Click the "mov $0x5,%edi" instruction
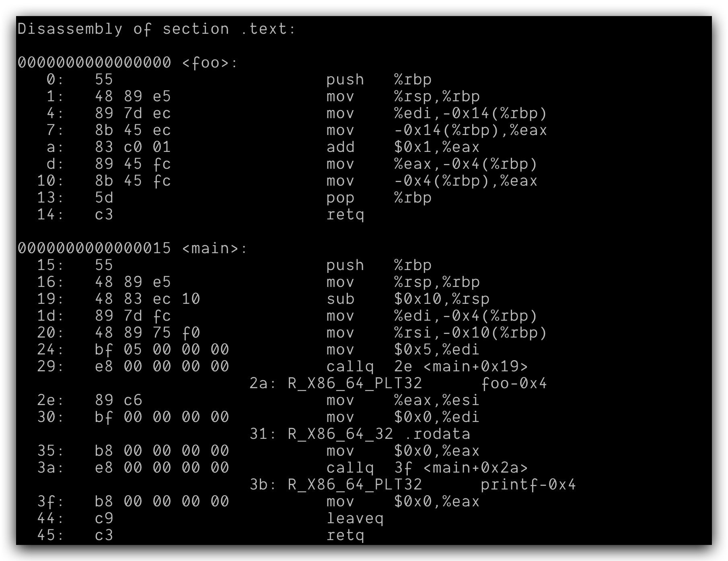Screen dimensions: 728x561 click(x=403, y=350)
